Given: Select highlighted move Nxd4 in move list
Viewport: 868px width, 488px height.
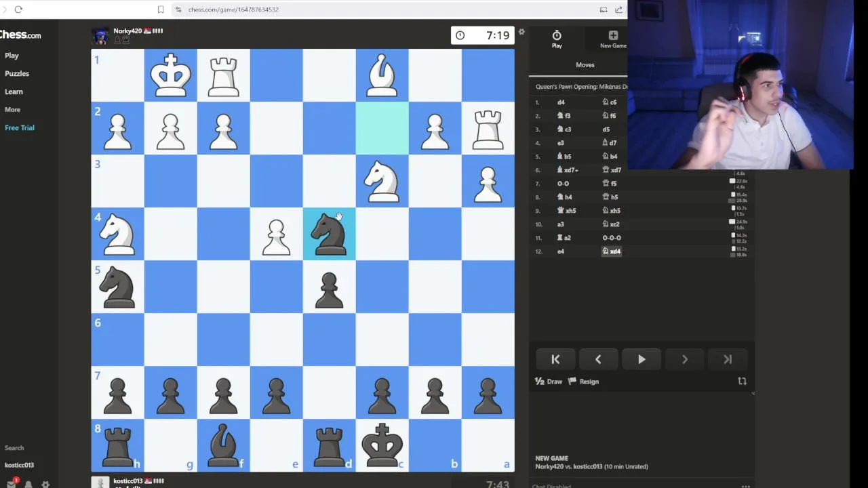Looking at the screenshot, I should [612, 251].
